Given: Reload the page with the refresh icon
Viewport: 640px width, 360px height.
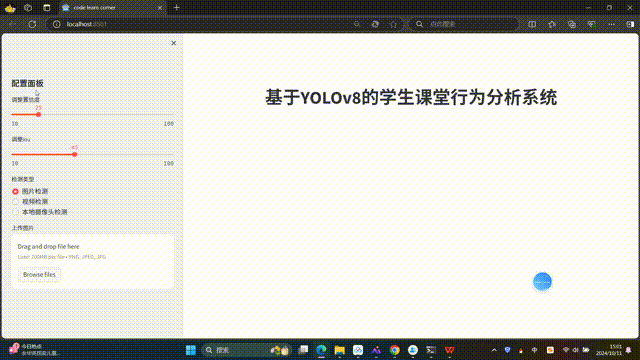Looking at the screenshot, I should pyautogui.click(x=32, y=24).
